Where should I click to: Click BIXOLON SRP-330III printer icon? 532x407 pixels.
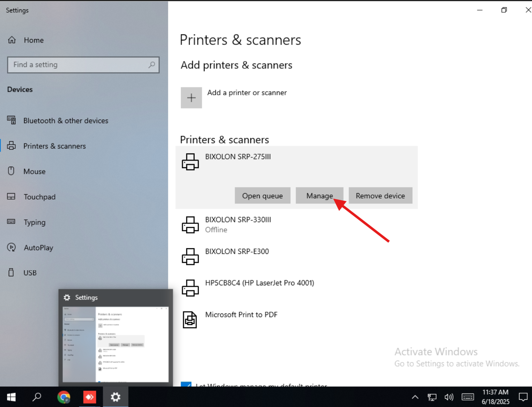tap(190, 225)
